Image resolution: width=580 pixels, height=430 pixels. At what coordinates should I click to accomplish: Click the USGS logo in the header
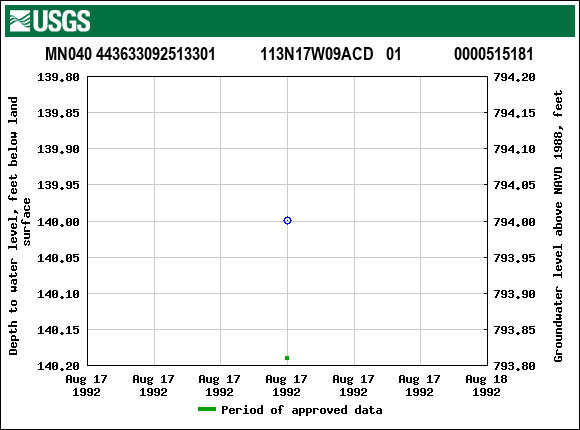50,21
